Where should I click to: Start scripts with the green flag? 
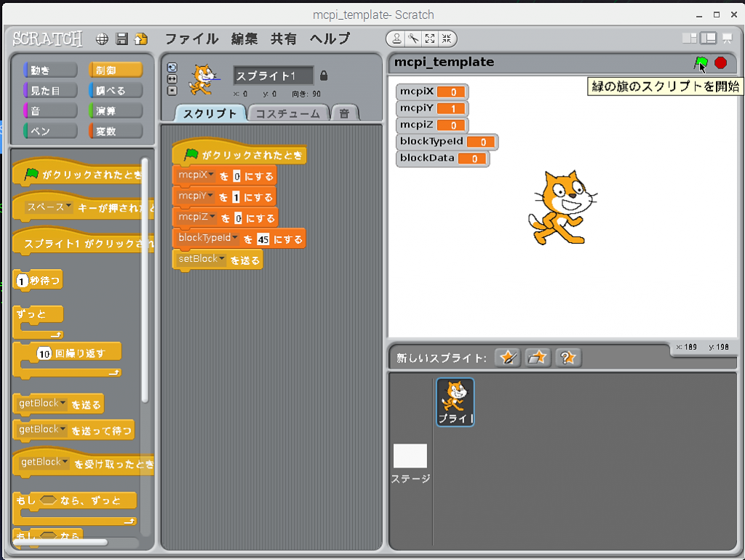(701, 63)
